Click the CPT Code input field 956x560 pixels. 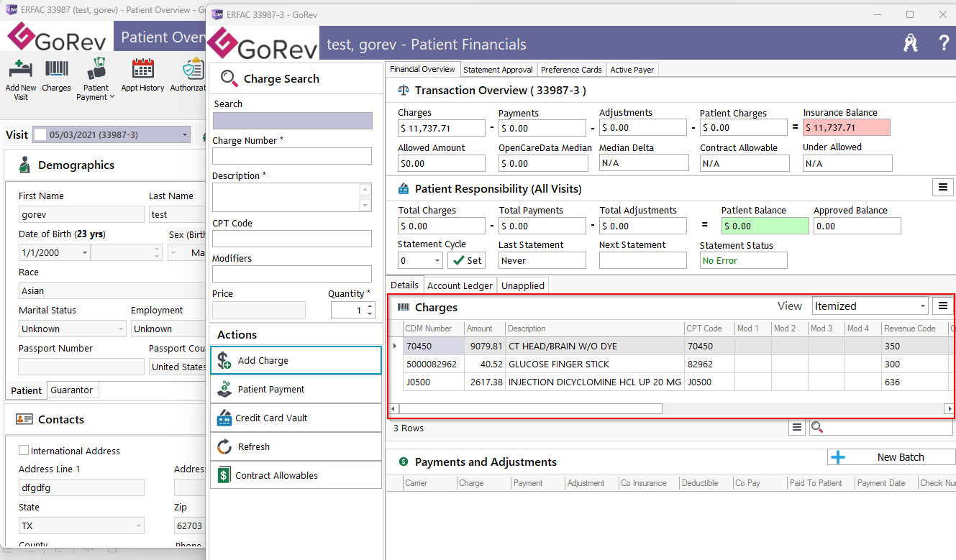pos(292,239)
